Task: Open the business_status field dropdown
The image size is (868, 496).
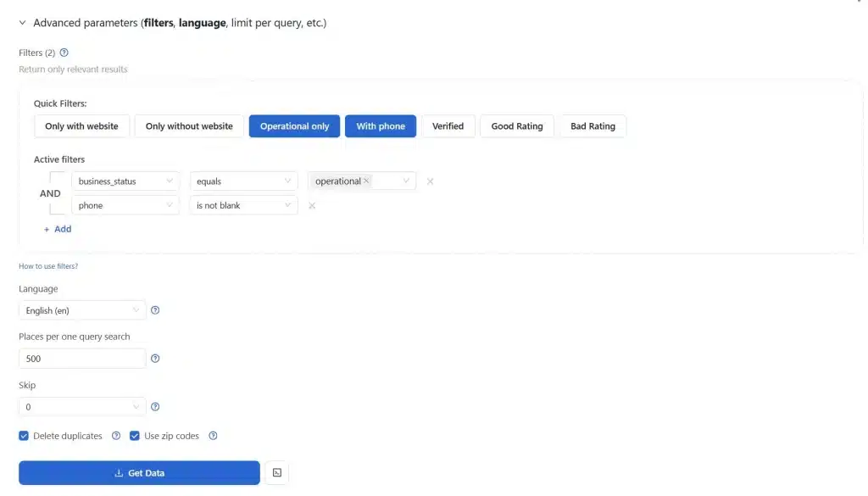Action: click(x=125, y=181)
